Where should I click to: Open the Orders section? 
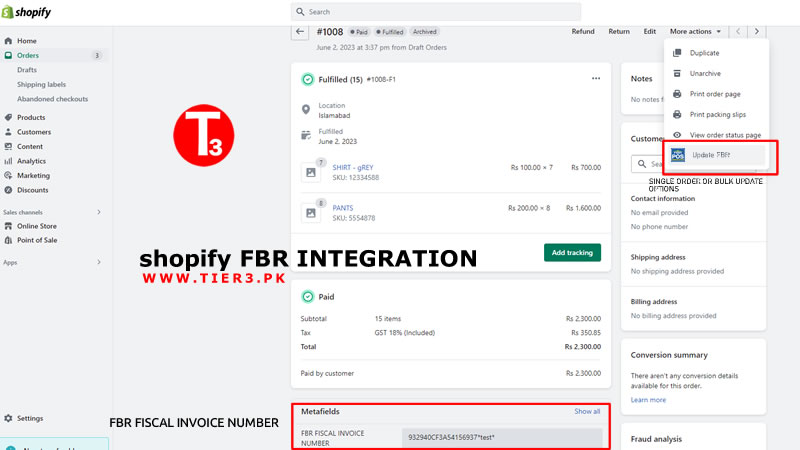28,55
